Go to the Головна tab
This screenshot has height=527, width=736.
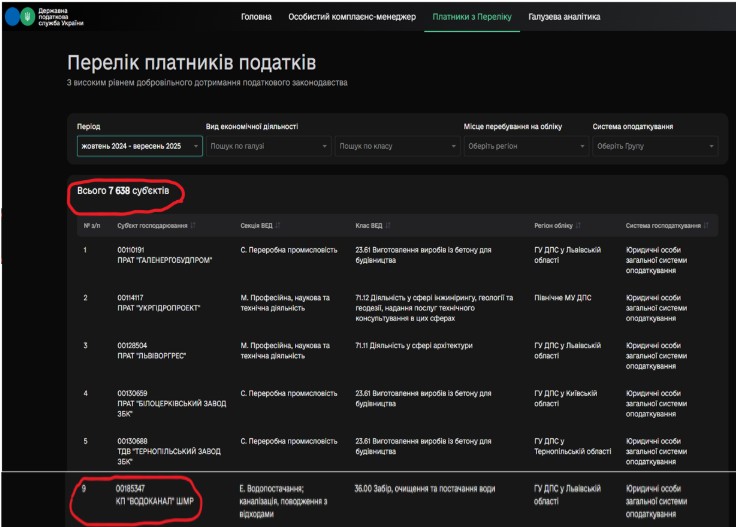pyautogui.click(x=256, y=17)
